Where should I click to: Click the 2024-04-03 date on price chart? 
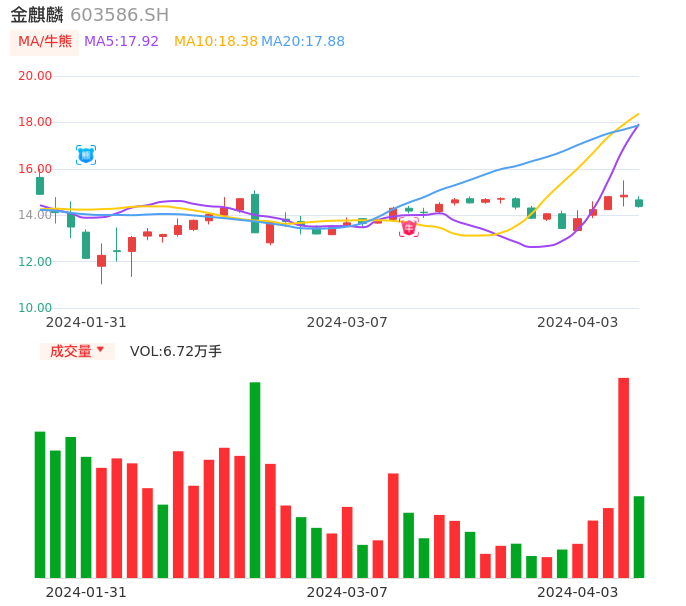tap(578, 322)
